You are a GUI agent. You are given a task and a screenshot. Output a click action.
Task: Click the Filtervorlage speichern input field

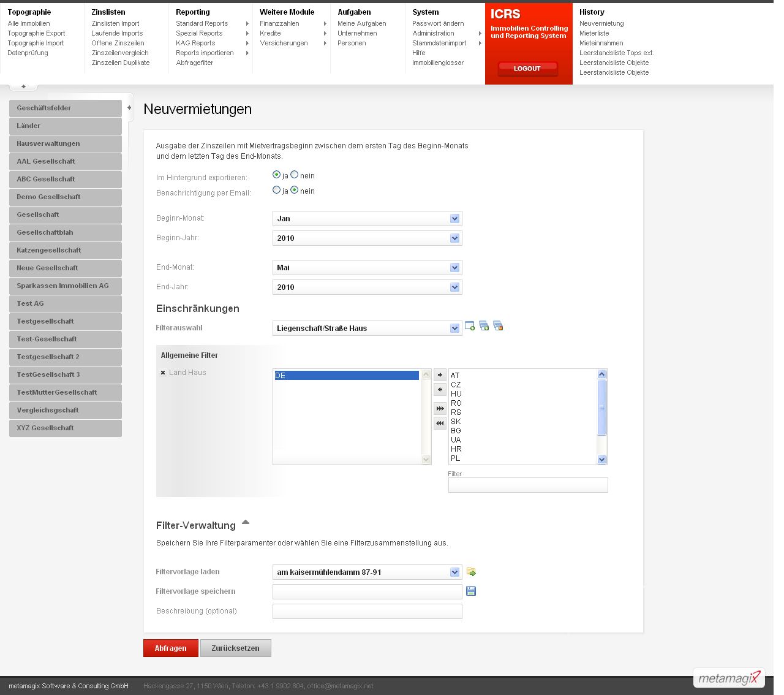367,591
